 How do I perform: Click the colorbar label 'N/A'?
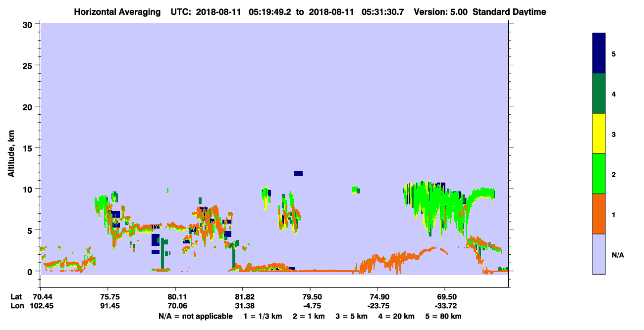pyautogui.click(x=617, y=255)
